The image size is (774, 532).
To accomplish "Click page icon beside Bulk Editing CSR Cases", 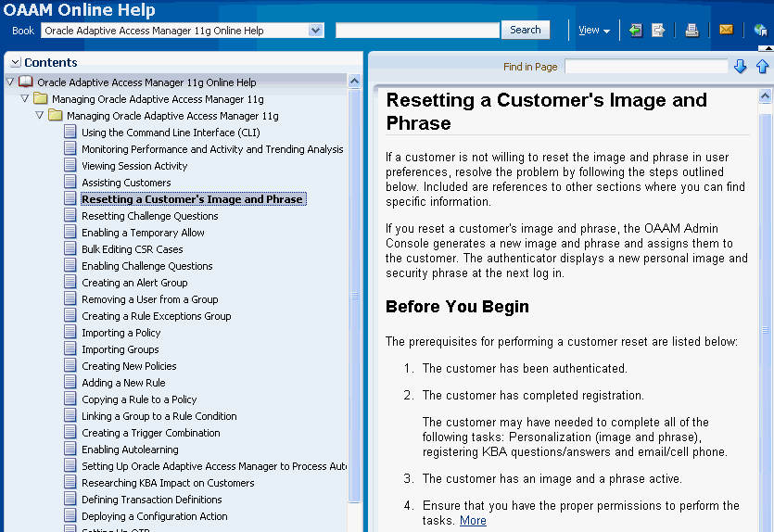I will click(70, 248).
